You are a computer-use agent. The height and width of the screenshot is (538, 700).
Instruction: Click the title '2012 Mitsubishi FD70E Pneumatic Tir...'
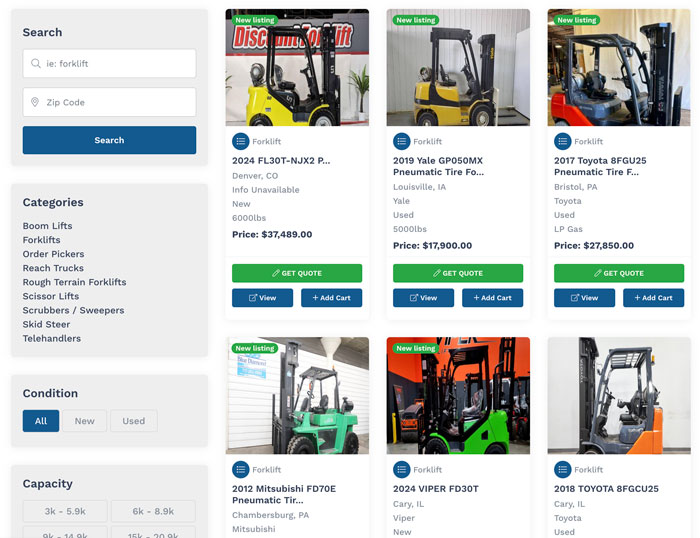(284, 494)
